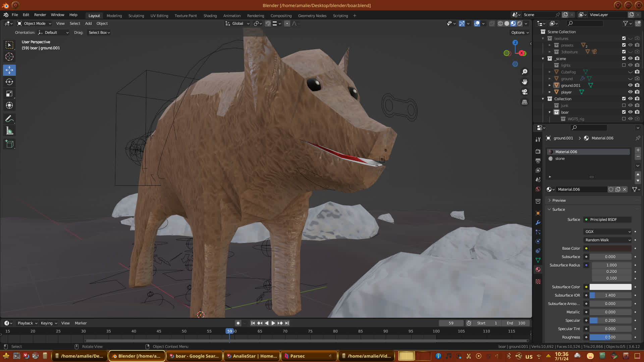Open the GGX distribution dropdown

pos(607,232)
